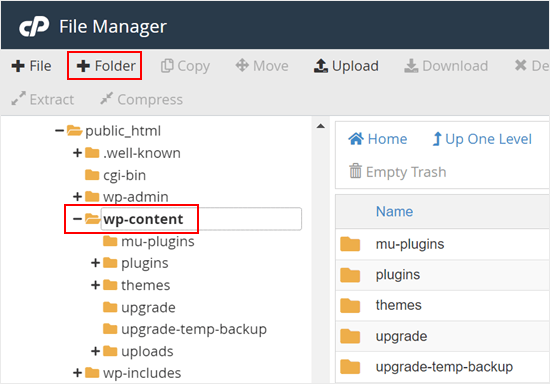Expand the uploads tree node
The height and width of the screenshot is (384, 550).
tap(95, 351)
